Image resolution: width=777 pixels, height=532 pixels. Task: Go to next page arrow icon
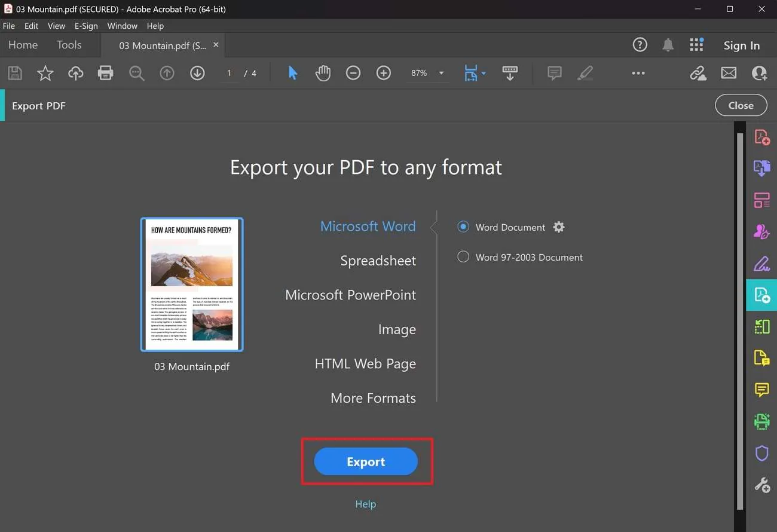[197, 73]
